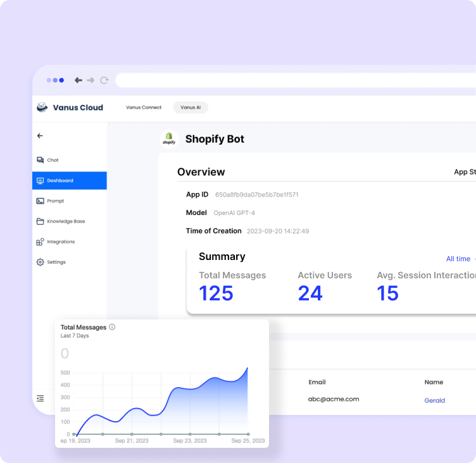476x463 pixels.
Task: Click the Total Messages value 125
Action: click(216, 293)
